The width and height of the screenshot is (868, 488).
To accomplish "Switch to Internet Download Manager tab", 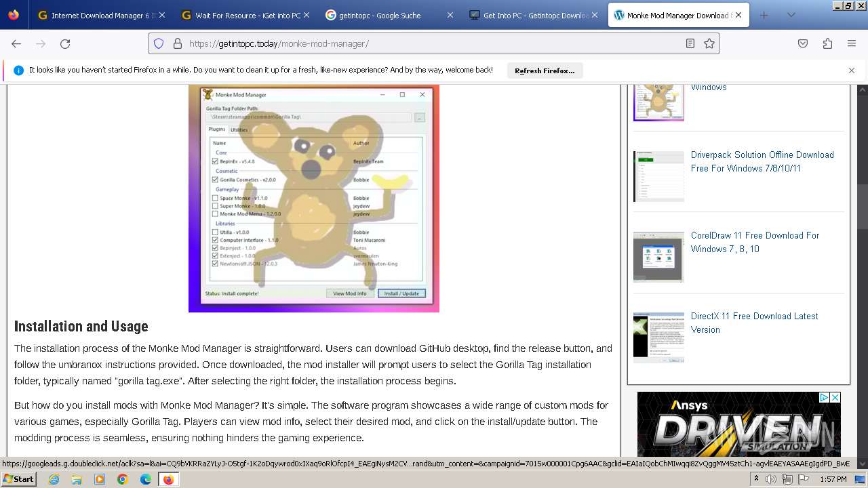I will pyautogui.click(x=102, y=15).
